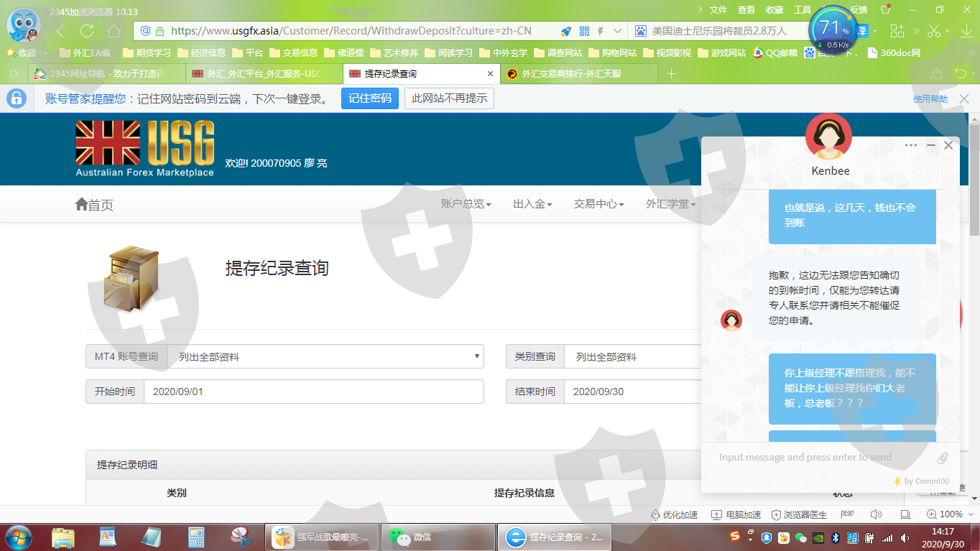The width and height of the screenshot is (980, 551).
Task: Click the 浏览器医生 status bar icon
Action: 799,514
